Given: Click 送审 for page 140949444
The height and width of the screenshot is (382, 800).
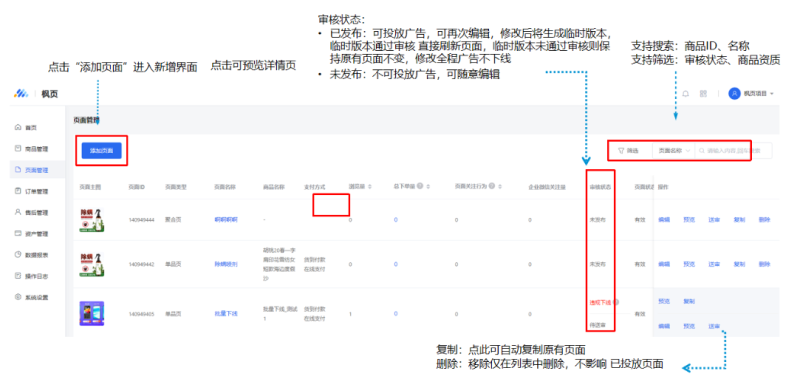Looking at the screenshot, I should point(714,220).
